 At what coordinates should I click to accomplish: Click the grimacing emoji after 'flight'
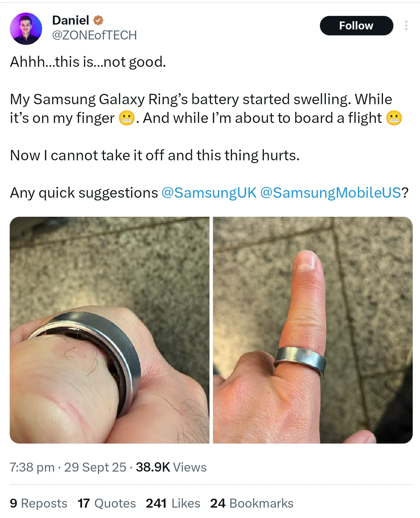(394, 118)
